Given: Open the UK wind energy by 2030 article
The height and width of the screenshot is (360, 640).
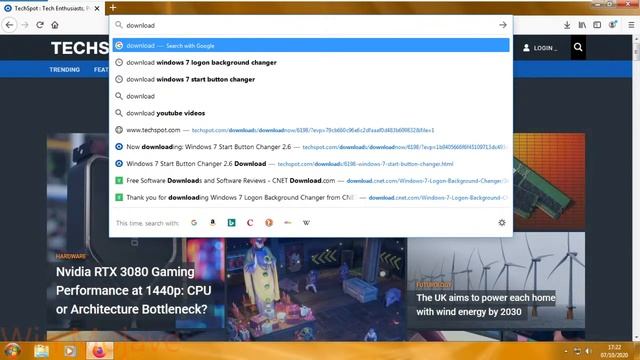Looking at the screenshot, I should click(x=486, y=304).
